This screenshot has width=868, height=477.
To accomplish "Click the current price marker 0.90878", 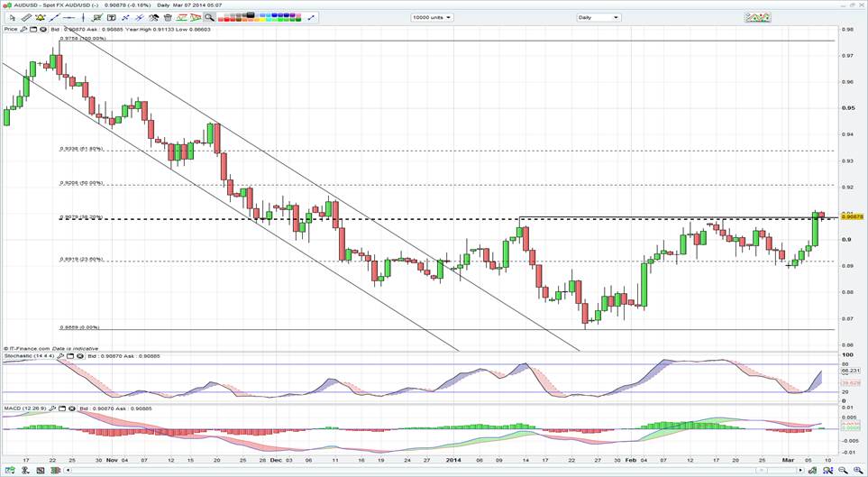I will pyautogui.click(x=851, y=216).
